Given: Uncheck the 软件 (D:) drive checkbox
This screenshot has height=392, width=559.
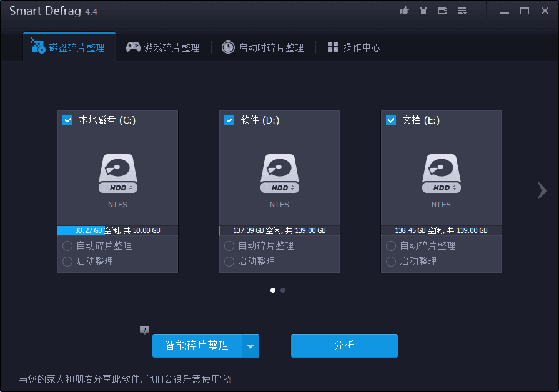Looking at the screenshot, I should point(229,120).
